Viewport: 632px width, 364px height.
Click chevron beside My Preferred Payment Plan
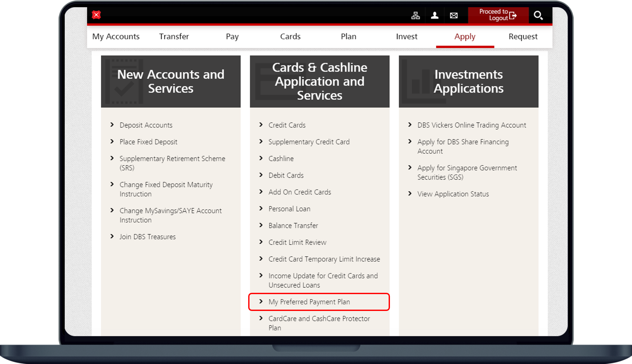click(261, 301)
